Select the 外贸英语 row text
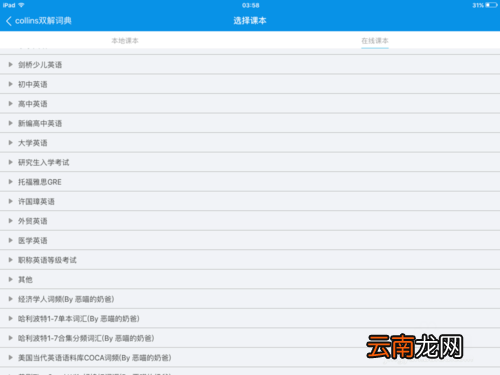Image resolution: width=500 pixels, height=375 pixels. [33, 221]
